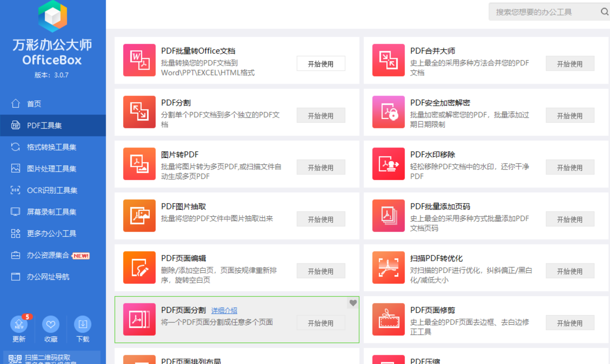The height and width of the screenshot is (364, 610).
Task: Click 开始使用 for PDF页面修剪
Action: click(570, 323)
